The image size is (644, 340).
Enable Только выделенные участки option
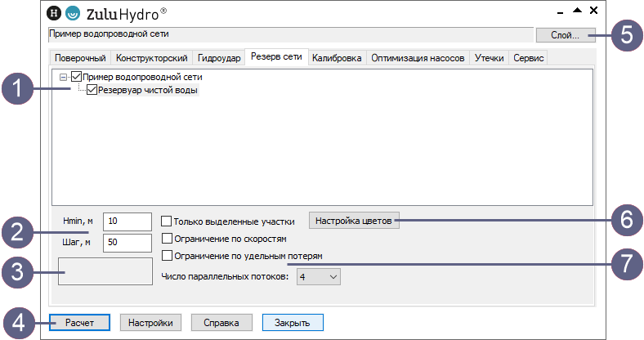point(167,221)
